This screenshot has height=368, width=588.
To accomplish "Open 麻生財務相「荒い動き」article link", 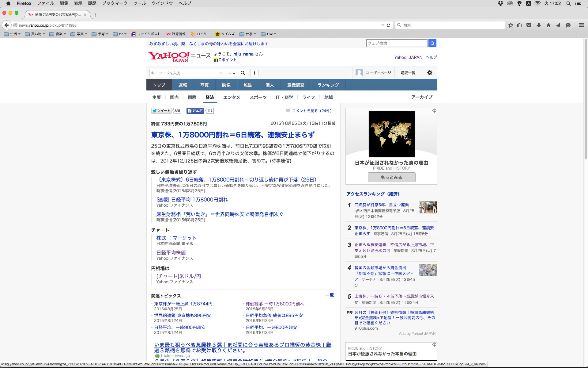I will click(220, 214).
